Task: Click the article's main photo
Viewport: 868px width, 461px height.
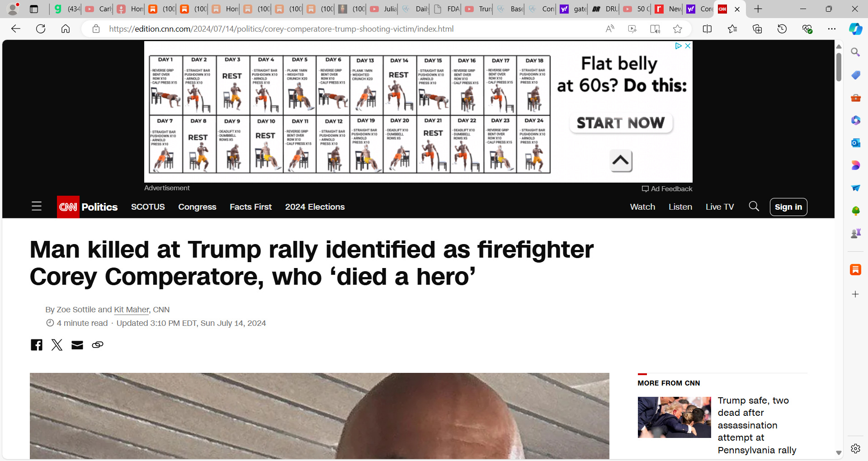Action: point(319,416)
